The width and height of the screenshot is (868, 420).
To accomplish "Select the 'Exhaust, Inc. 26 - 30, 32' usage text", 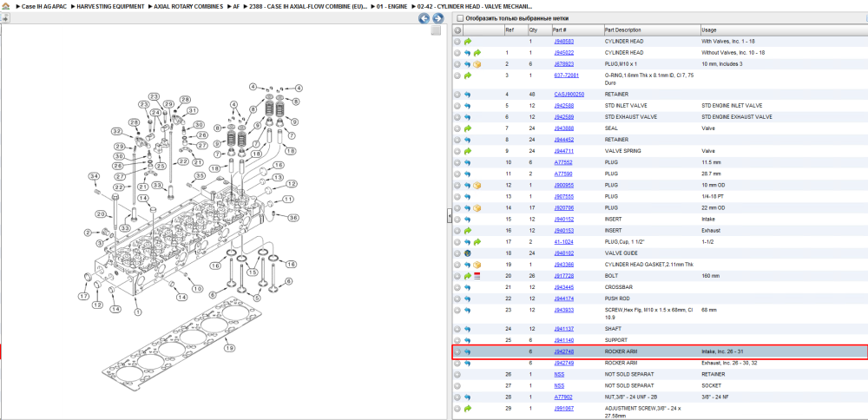I will tap(731, 363).
